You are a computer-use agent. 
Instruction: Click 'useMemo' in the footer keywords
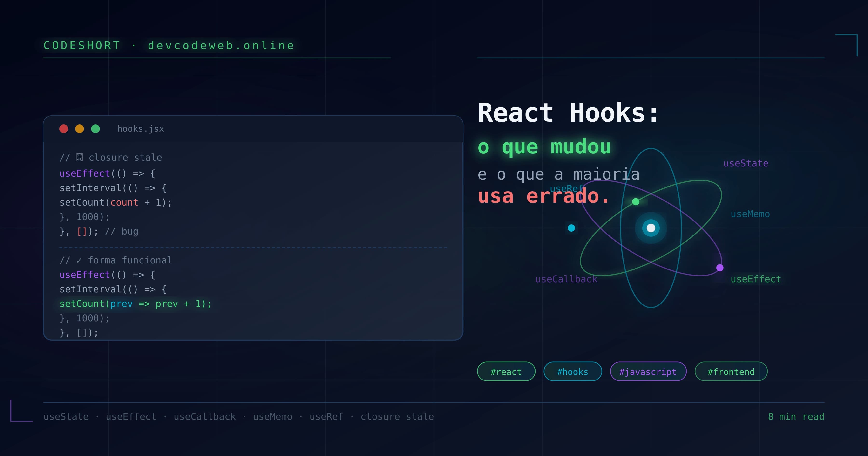[273, 416]
